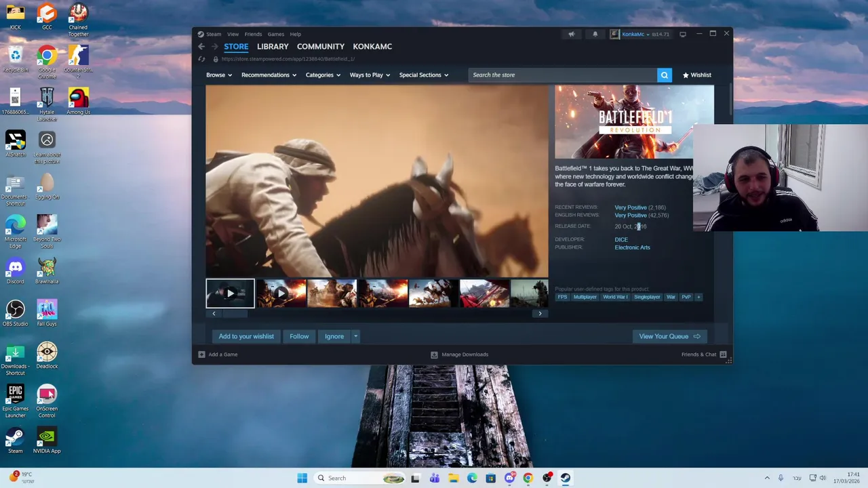
Task: Click the KonkaMc profile avatar
Action: (x=614, y=34)
